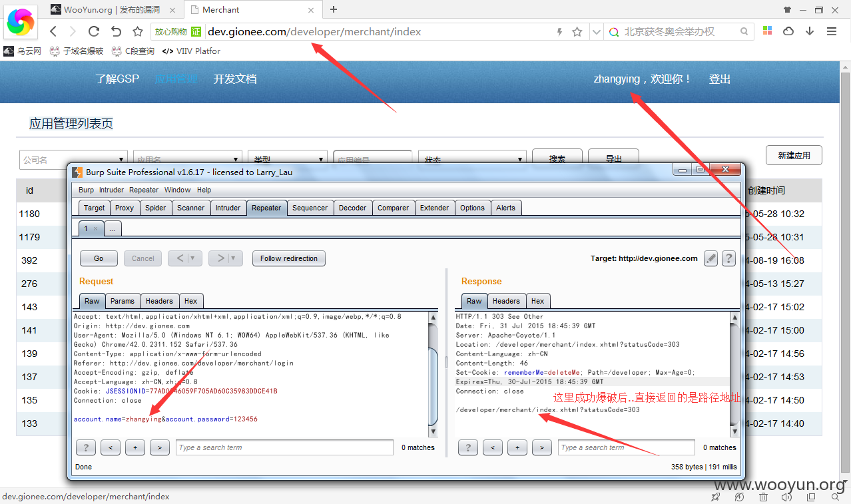The width and height of the screenshot is (851, 504).
Task: Open browser downloads arrow icon
Action: pyautogui.click(x=810, y=31)
